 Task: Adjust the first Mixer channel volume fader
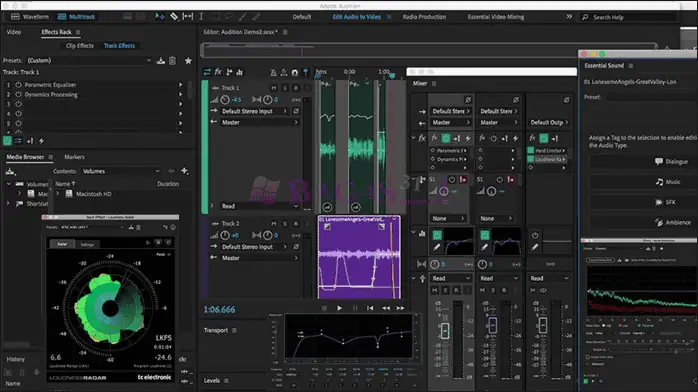coord(445,331)
